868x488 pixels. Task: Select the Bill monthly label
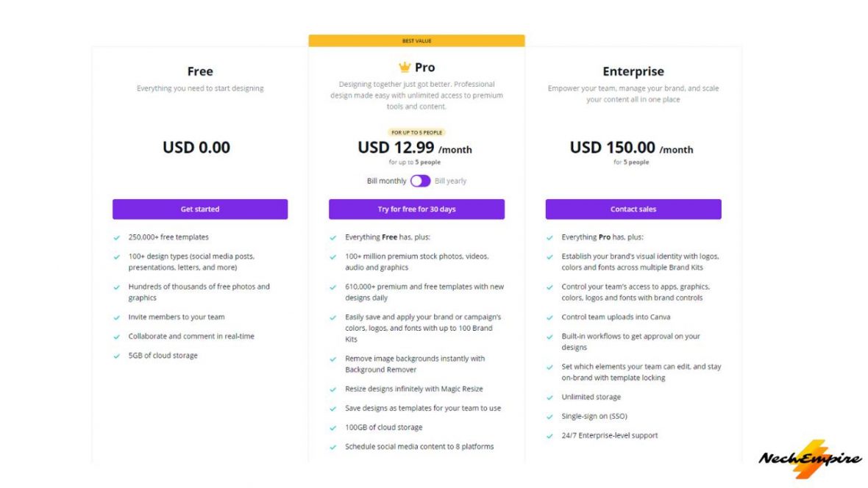pyautogui.click(x=386, y=181)
